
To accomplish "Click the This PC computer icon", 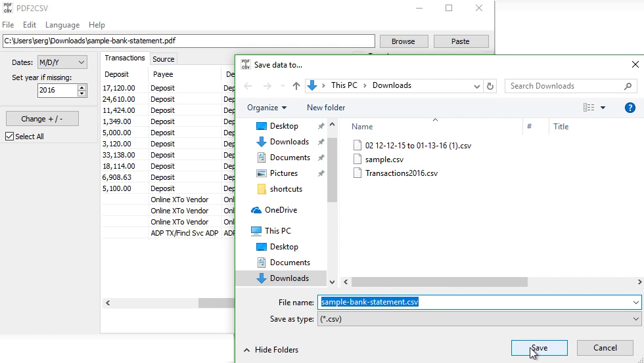I will [x=256, y=231].
